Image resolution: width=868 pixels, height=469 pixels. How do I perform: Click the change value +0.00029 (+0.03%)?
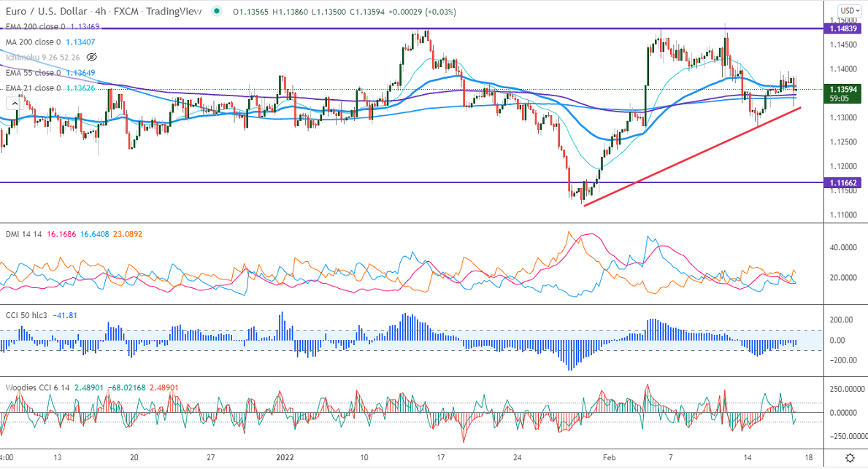coord(423,12)
